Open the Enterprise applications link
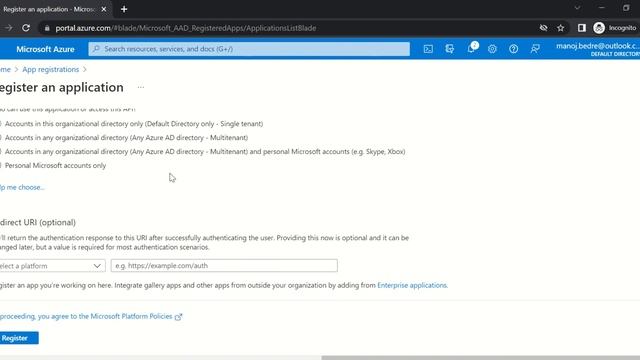 412,285
